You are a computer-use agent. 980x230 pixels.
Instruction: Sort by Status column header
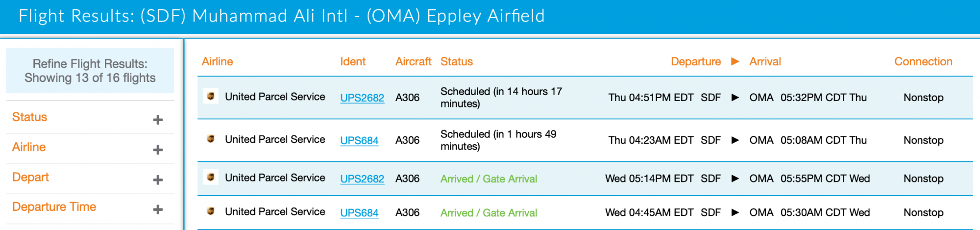[x=456, y=61]
